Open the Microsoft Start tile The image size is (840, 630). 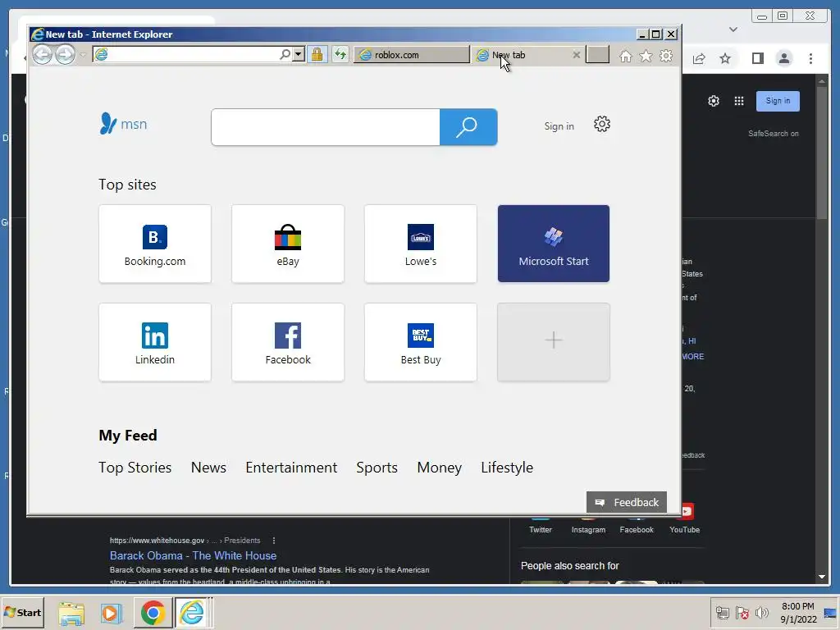click(554, 244)
